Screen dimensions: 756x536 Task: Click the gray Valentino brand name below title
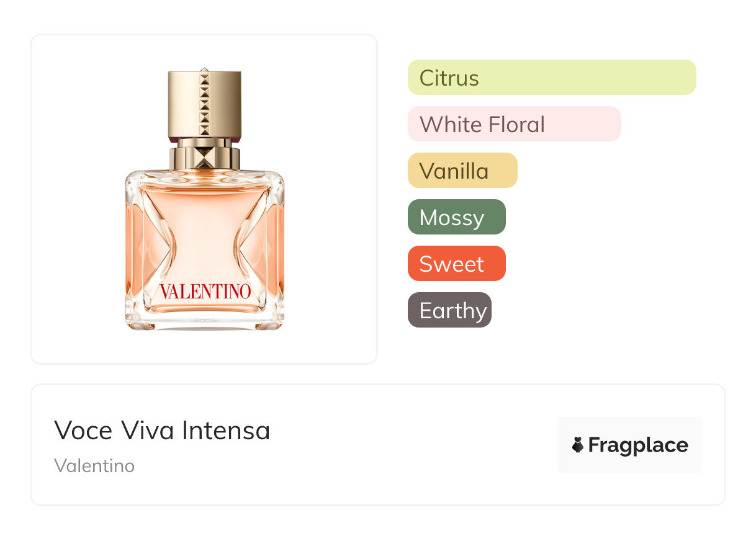(94, 465)
